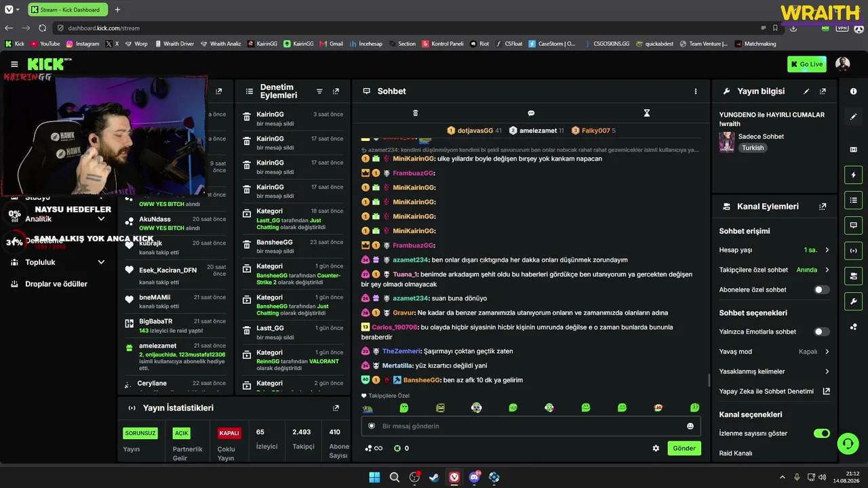The width and height of the screenshot is (868, 488).
Task: Open top chatter dotjavasGG
Action: click(x=475, y=131)
